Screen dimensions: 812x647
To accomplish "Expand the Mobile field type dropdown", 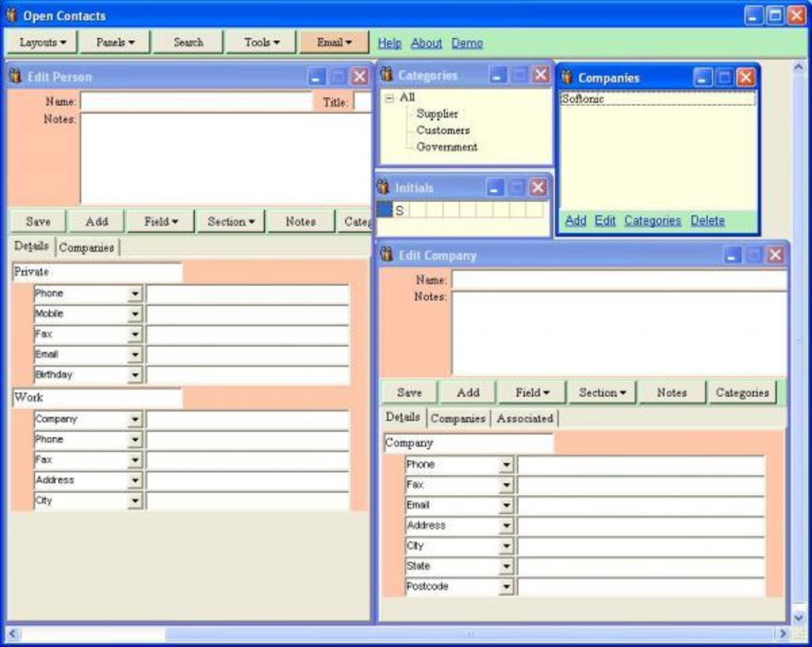I will click(x=135, y=314).
